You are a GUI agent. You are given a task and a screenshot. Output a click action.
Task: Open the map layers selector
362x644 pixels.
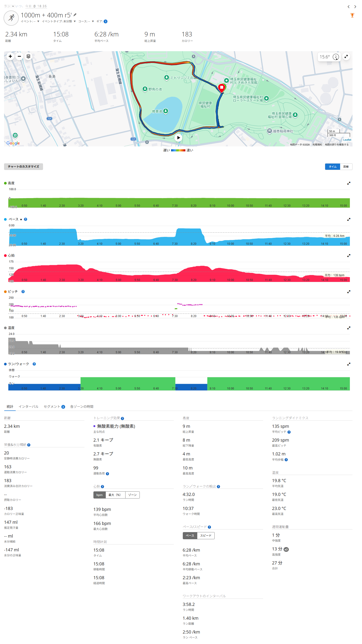(29, 56)
